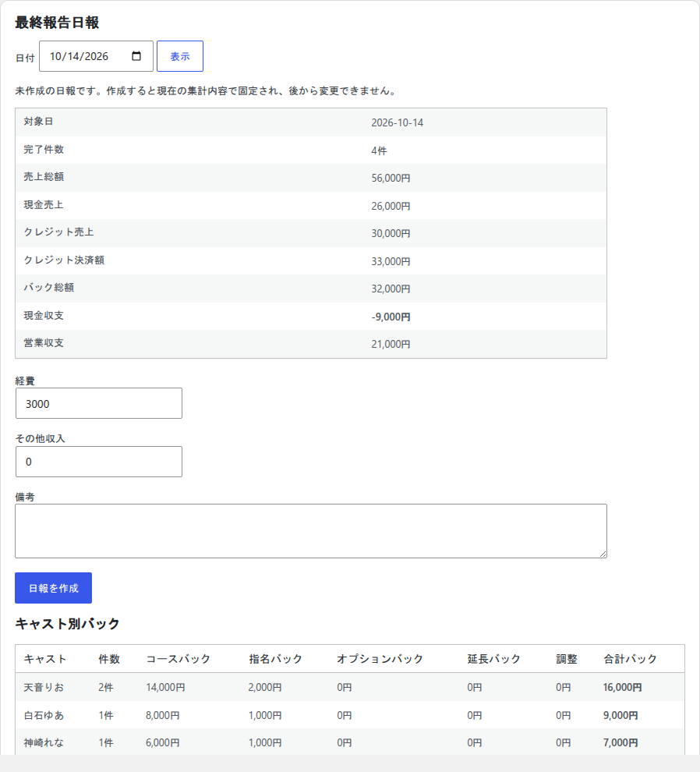Click the 日報を作成 button
Viewport: 700px width, 772px height.
pos(53,588)
